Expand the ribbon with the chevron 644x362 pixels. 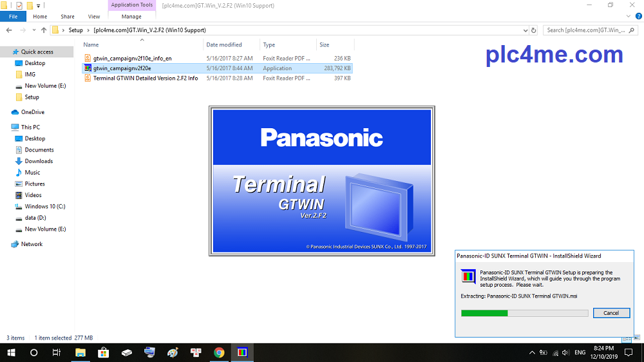click(x=628, y=17)
